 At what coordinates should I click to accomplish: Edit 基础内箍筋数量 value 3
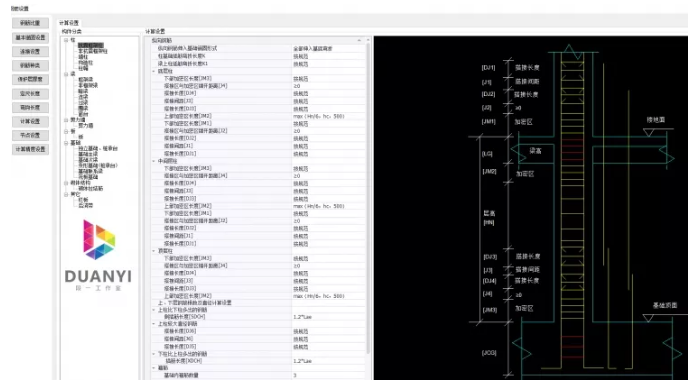pos(328,376)
